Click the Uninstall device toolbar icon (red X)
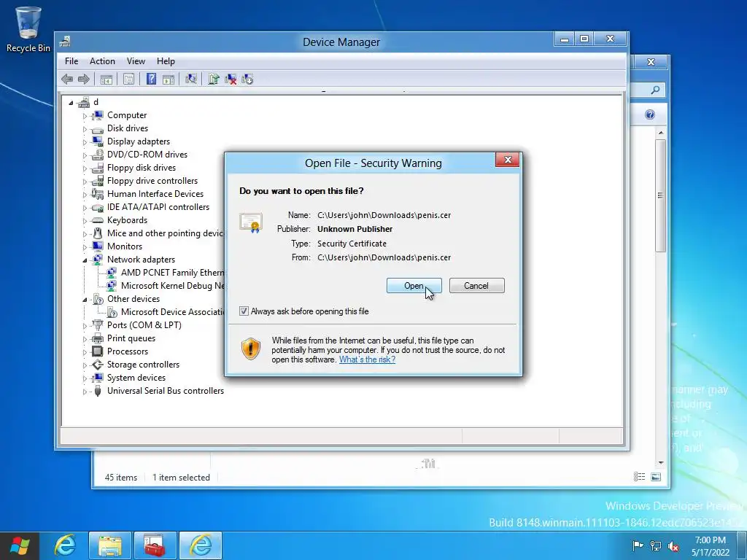 tap(231, 79)
